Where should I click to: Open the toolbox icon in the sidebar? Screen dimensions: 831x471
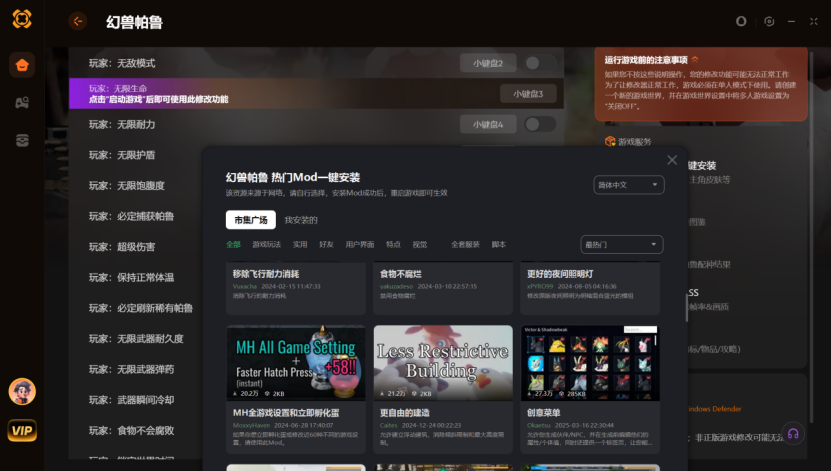click(22, 140)
